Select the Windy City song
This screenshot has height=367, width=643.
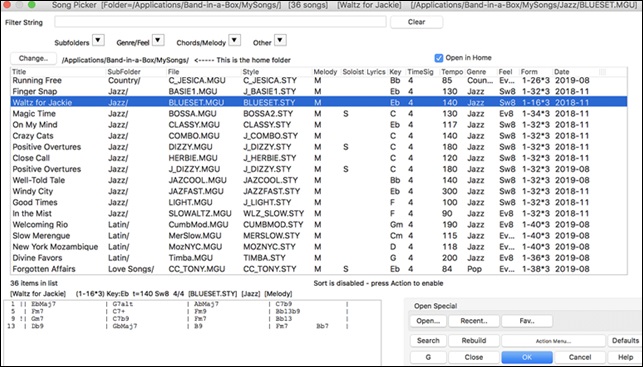pos(319,191)
